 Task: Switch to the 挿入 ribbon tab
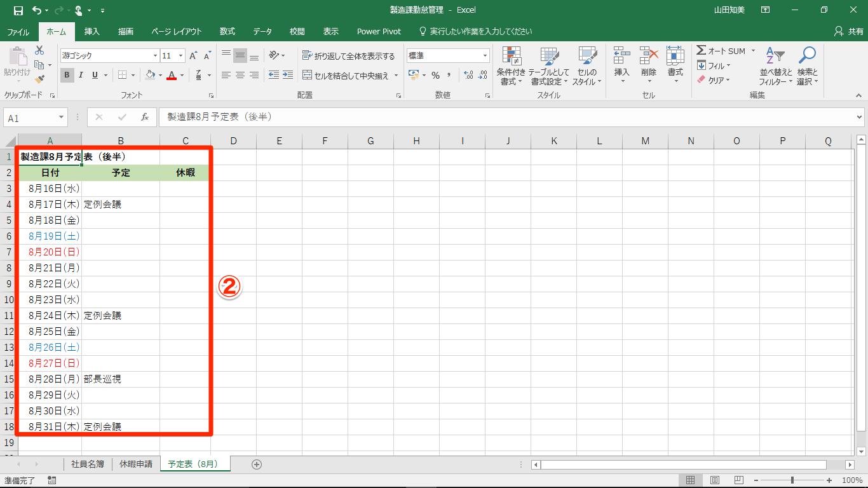[92, 31]
